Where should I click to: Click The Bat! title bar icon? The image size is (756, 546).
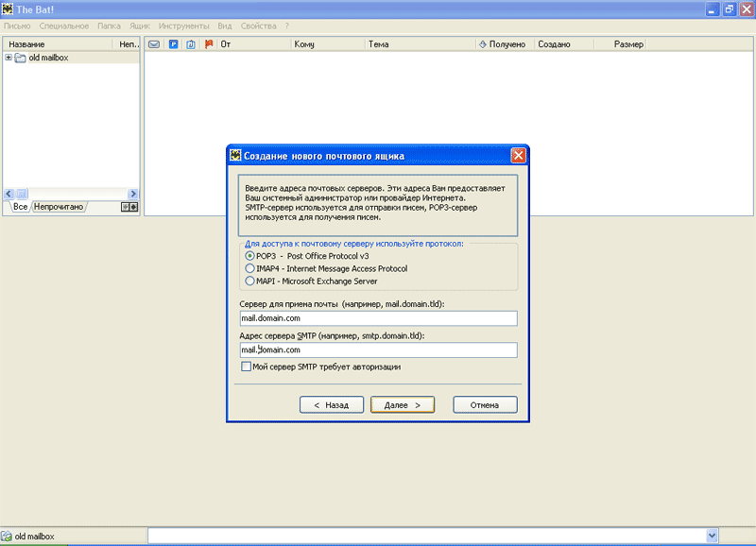point(8,9)
